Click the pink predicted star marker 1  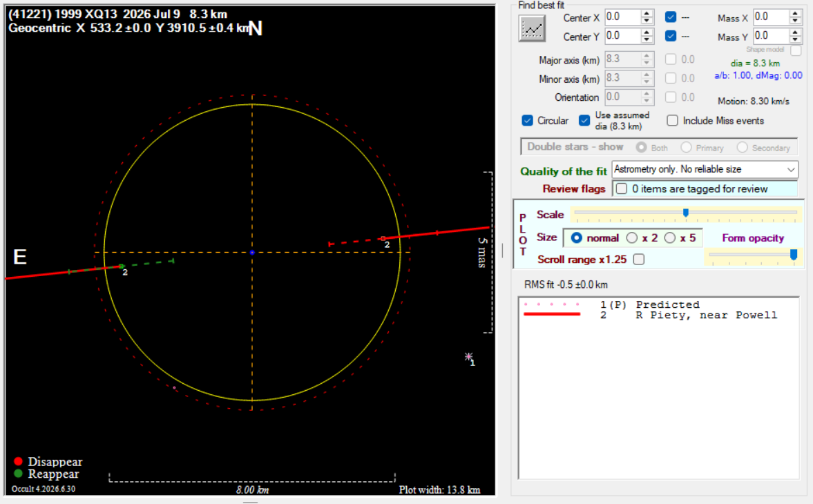click(469, 356)
